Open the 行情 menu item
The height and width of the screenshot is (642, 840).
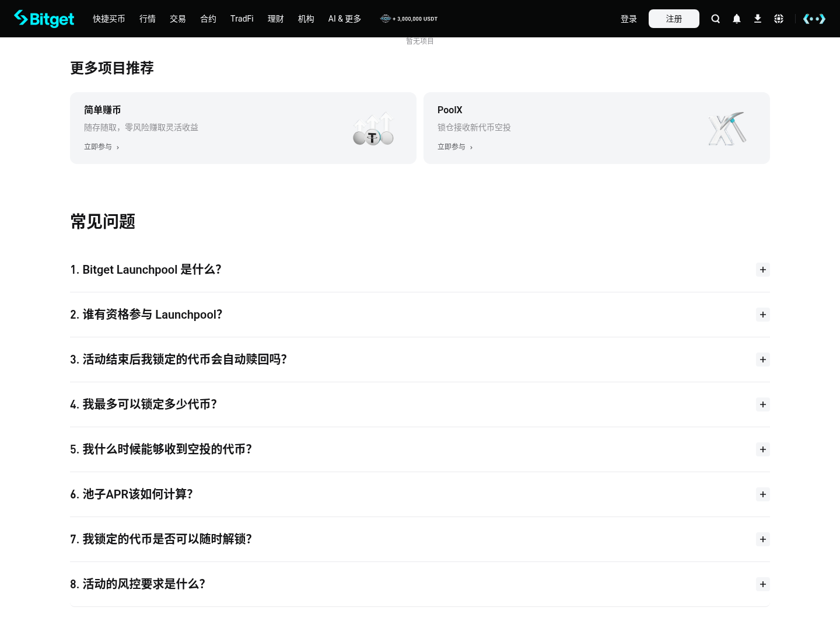tap(148, 19)
